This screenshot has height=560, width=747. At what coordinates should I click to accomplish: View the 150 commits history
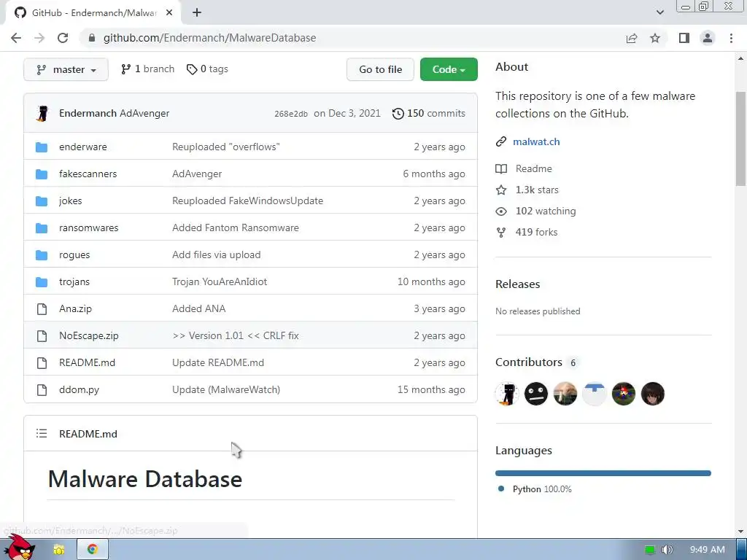429,113
